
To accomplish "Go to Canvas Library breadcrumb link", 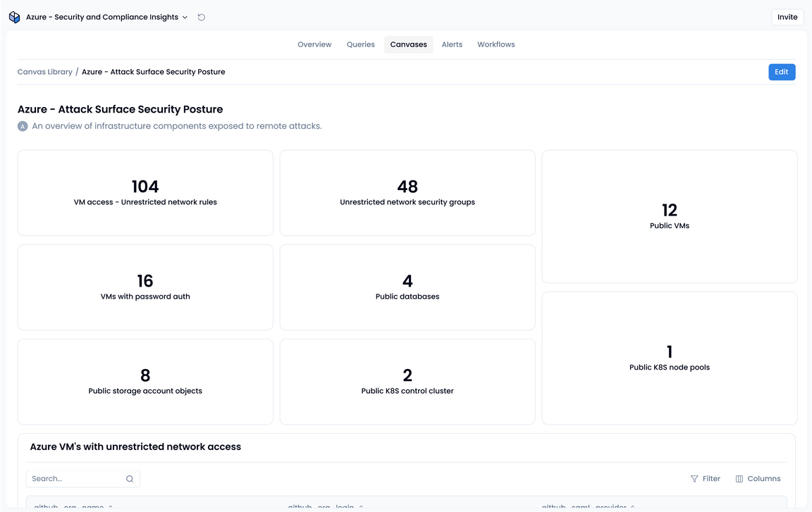I will [45, 72].
